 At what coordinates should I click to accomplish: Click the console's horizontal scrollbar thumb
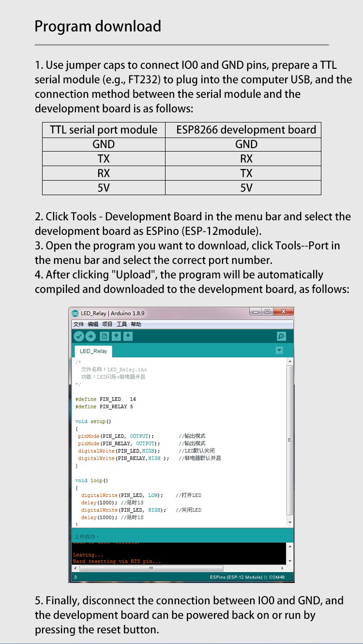pos(150,568)
